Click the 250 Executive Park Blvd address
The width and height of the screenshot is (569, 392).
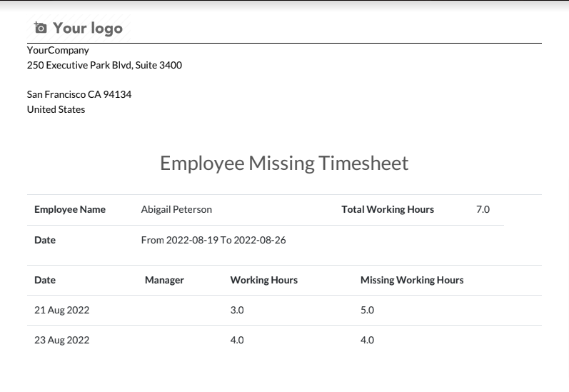[x=104, y=65]
